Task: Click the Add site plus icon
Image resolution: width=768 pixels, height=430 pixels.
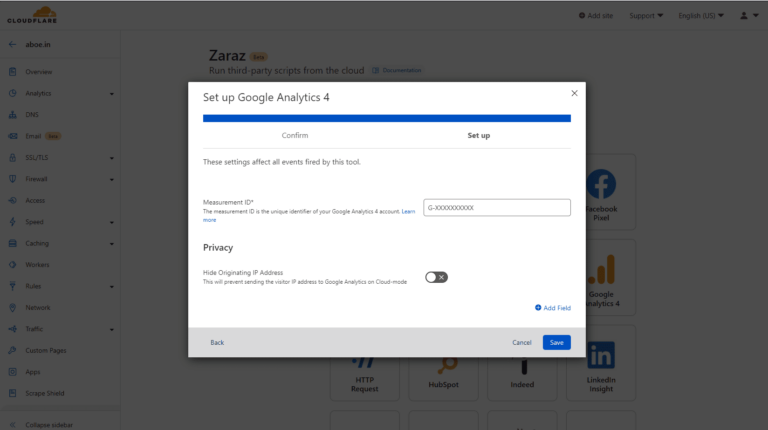Action: (x=582, y=16)
